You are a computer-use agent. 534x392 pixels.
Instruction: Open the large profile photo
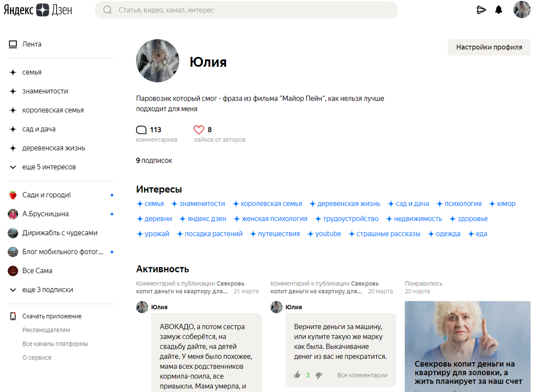158,61
